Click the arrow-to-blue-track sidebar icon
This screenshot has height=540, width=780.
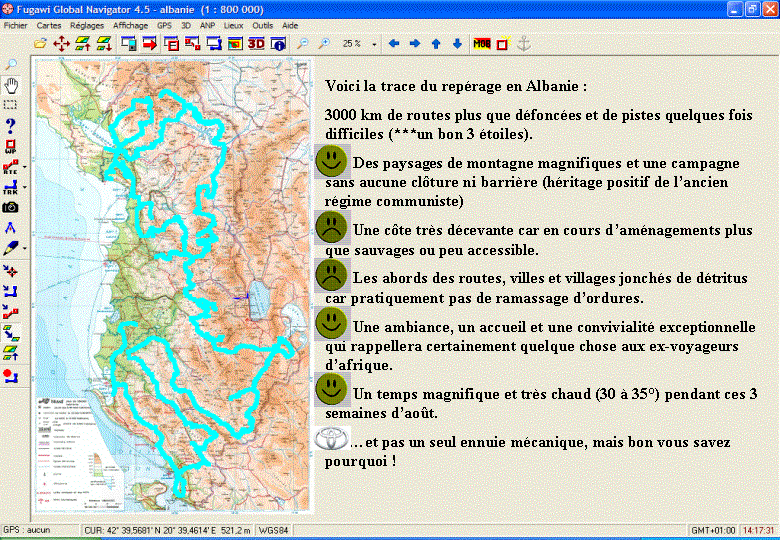(x=10, y=291)
